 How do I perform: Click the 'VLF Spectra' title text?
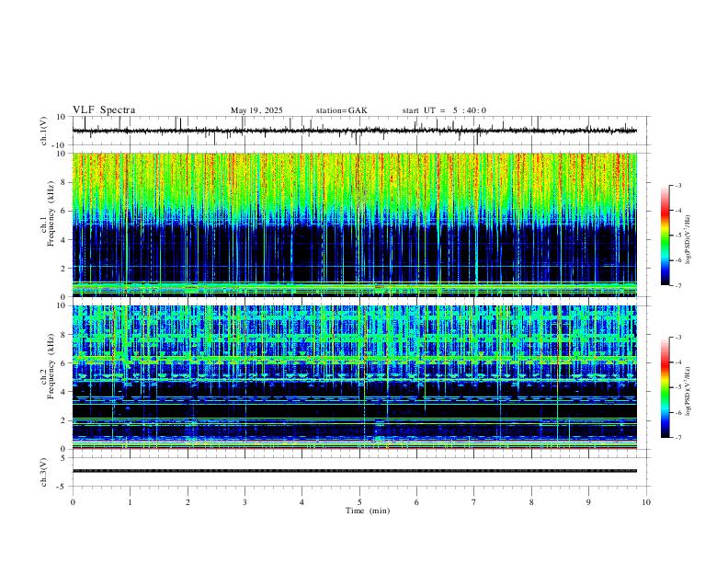[104, 110]
